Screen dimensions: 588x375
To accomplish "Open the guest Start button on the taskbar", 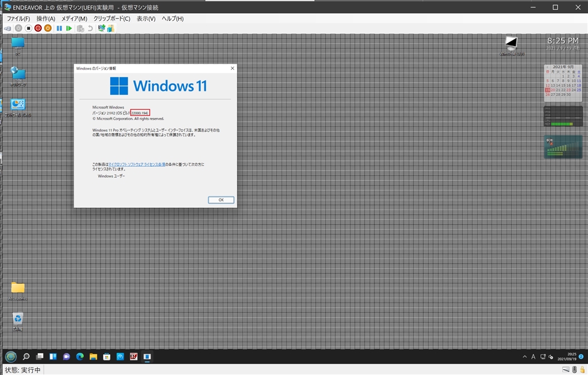I will click(11, 356).
